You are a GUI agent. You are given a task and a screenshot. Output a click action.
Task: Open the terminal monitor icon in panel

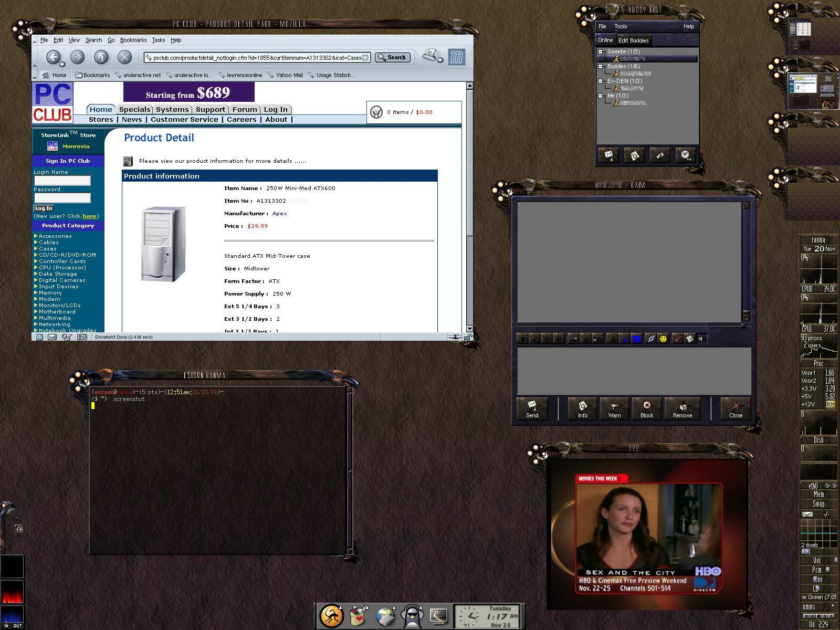click(x=439, y=616)
